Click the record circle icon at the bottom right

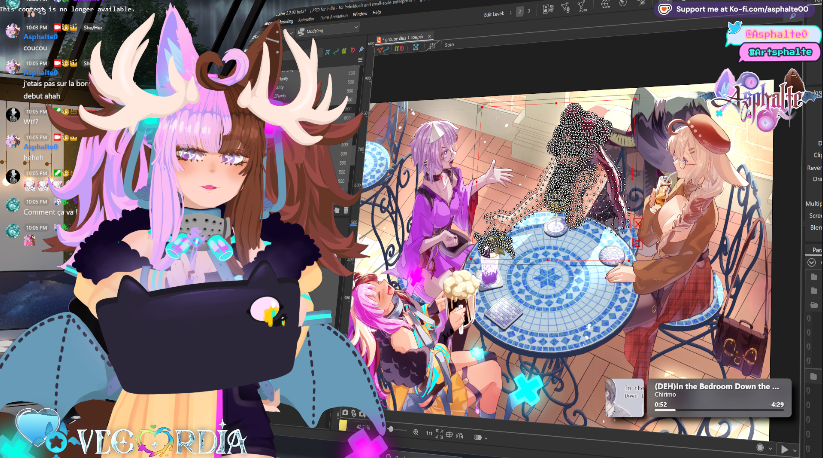pos(760,448)
